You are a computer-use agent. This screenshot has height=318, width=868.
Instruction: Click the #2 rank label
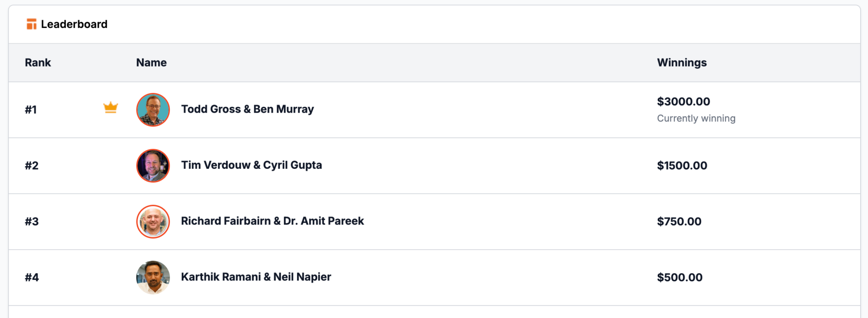click(32, 166)
